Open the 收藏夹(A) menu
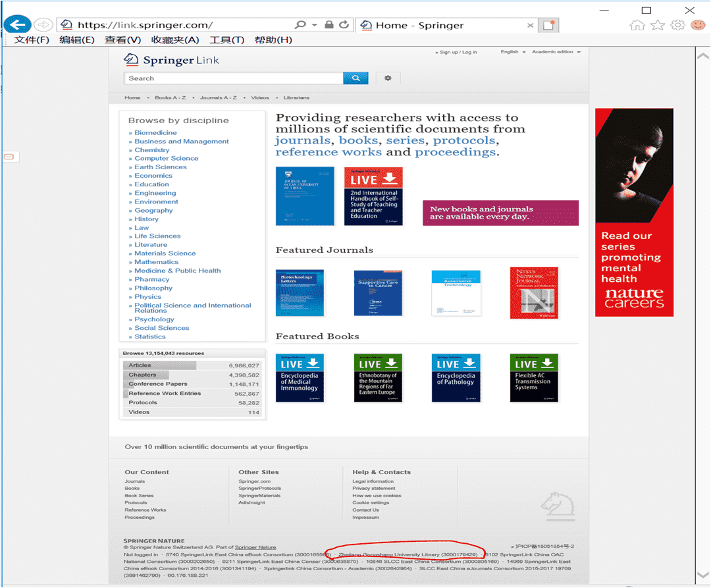711x588 pixels. click(x=174, y=40)
